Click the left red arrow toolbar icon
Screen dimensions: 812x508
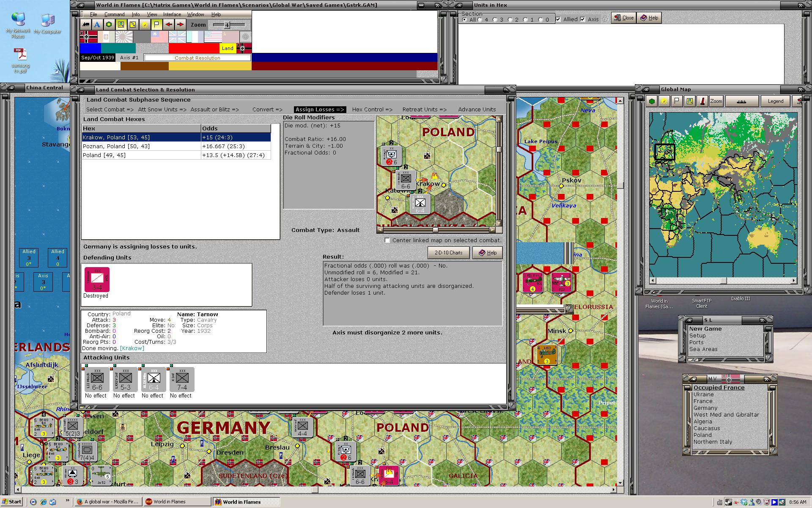pyautogui.click(x=169, y=25)
